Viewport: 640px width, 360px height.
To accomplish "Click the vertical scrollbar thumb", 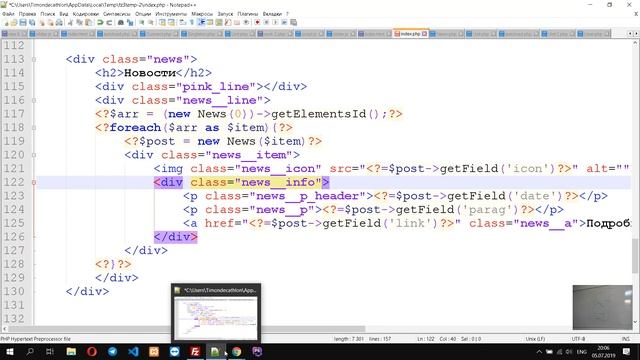I will 635,255.
